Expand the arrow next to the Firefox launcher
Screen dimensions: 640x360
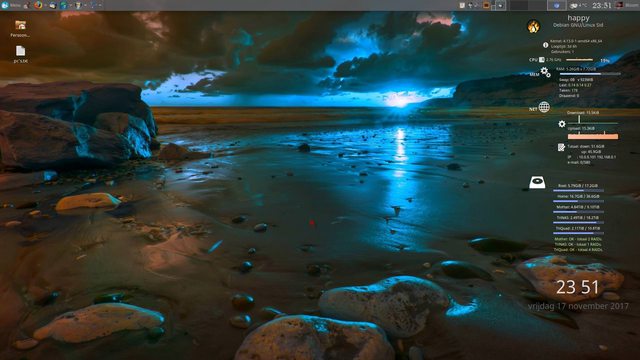45,5
